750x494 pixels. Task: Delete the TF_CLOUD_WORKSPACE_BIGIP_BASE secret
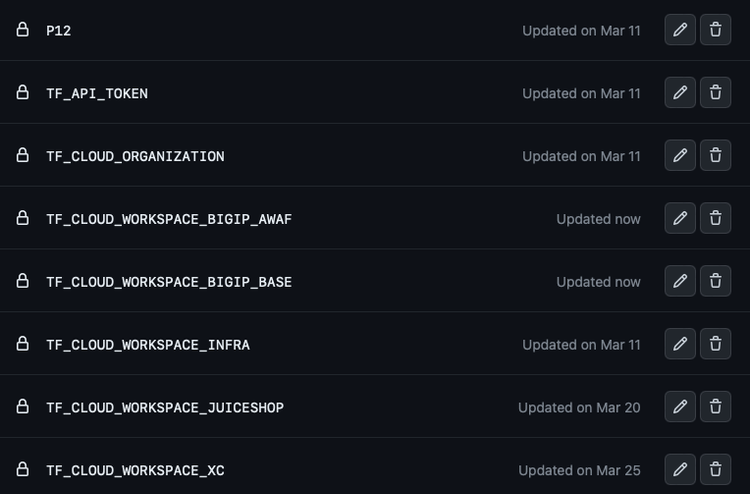(715, 281)
